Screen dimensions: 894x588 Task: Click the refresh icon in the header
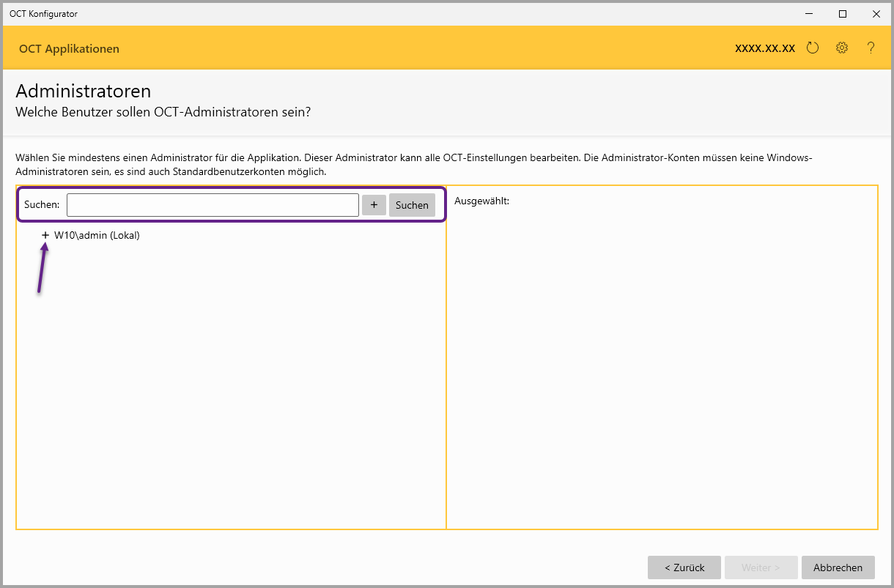(812, 48)
